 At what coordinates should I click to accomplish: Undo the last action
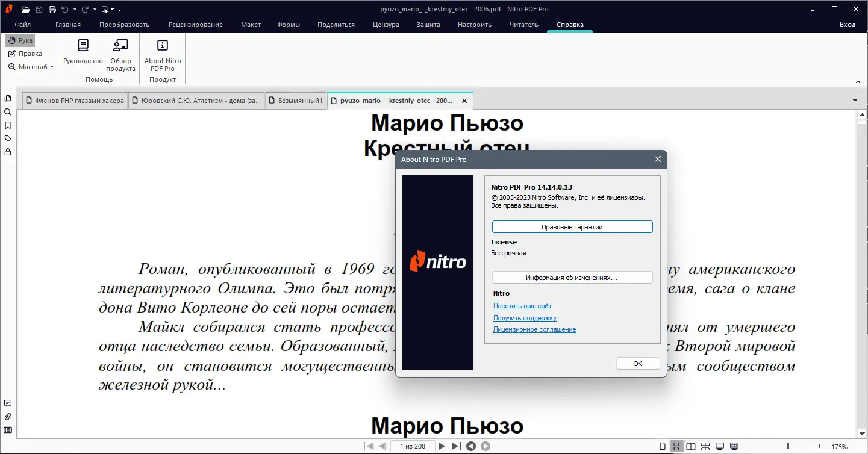65,9
